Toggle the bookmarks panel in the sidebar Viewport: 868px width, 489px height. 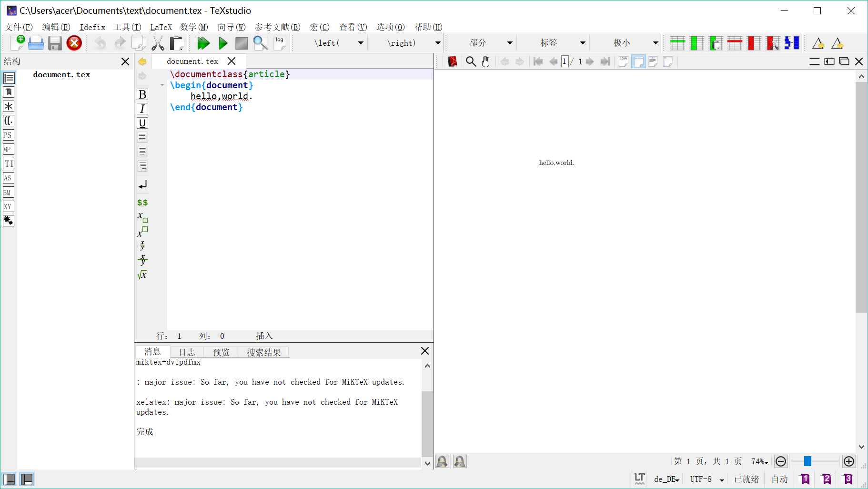pos(9,92)
